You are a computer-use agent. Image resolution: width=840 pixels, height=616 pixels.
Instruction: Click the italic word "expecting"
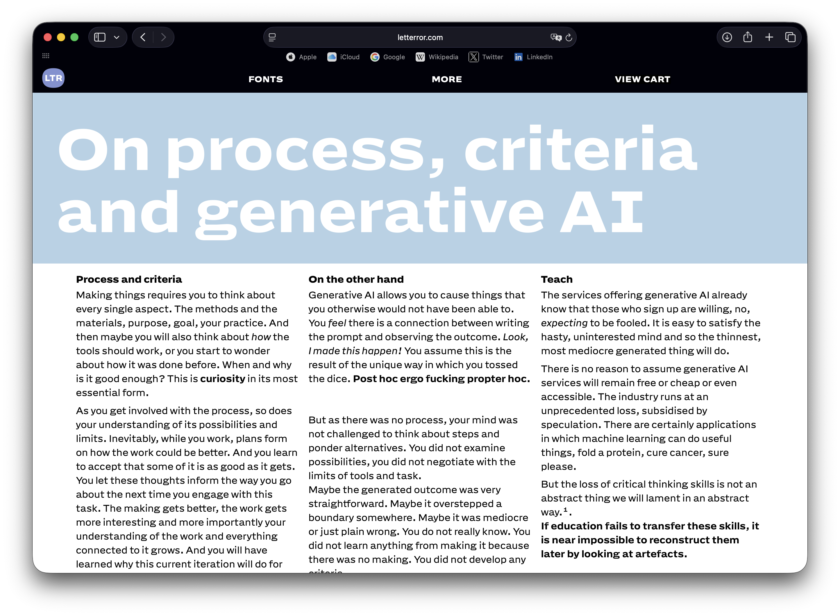(x=564, y=323)
